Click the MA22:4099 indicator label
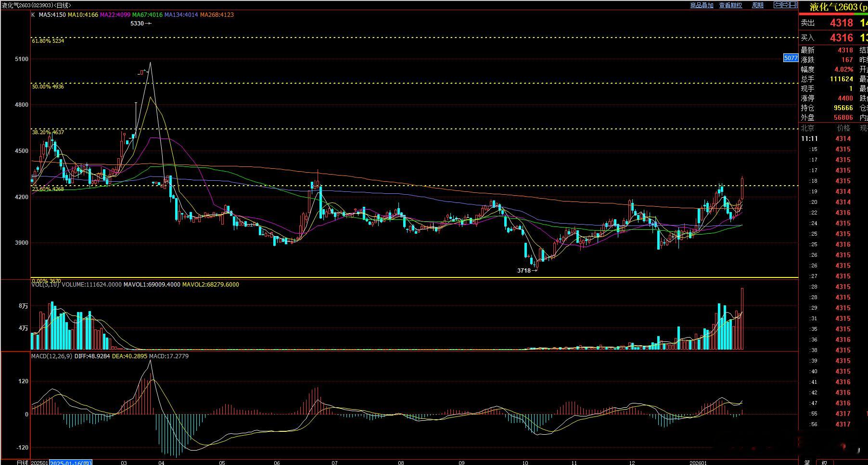This screenshot has width=868, height=465. [115, 15]
